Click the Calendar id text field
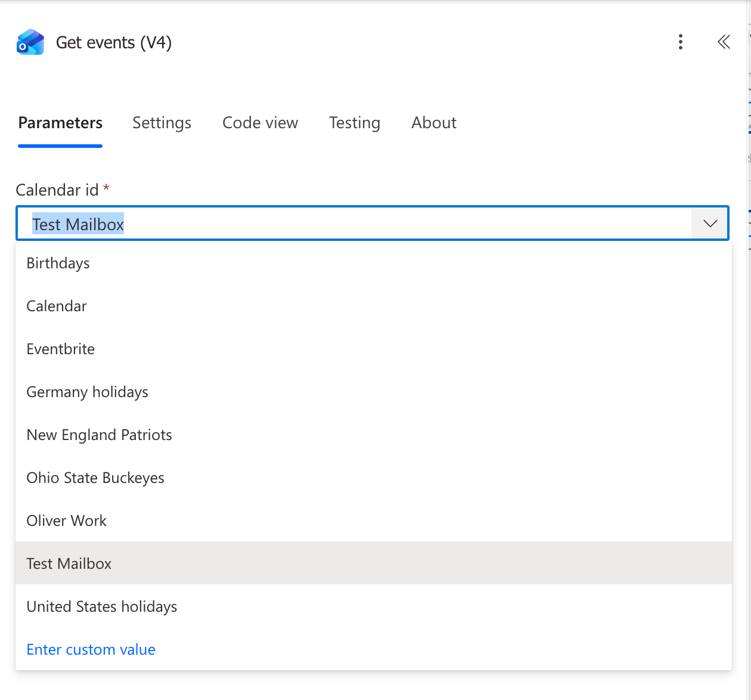This screenshot has height=700, width=751. coord(358,224)
